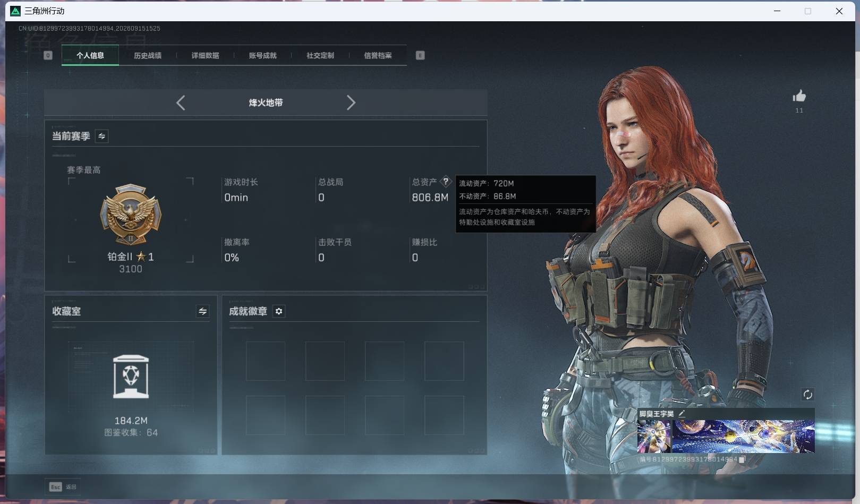Give a thumbs-up like to the profile
This screenshot has height=504, width=860.
point(799,96)
